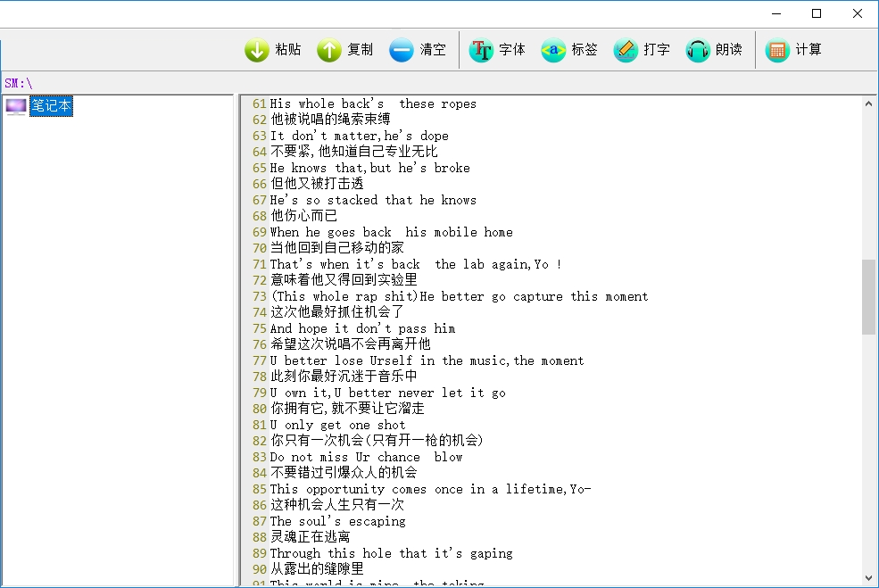
Task: Click the green paste arrow icon
Action: coord(257,50)
